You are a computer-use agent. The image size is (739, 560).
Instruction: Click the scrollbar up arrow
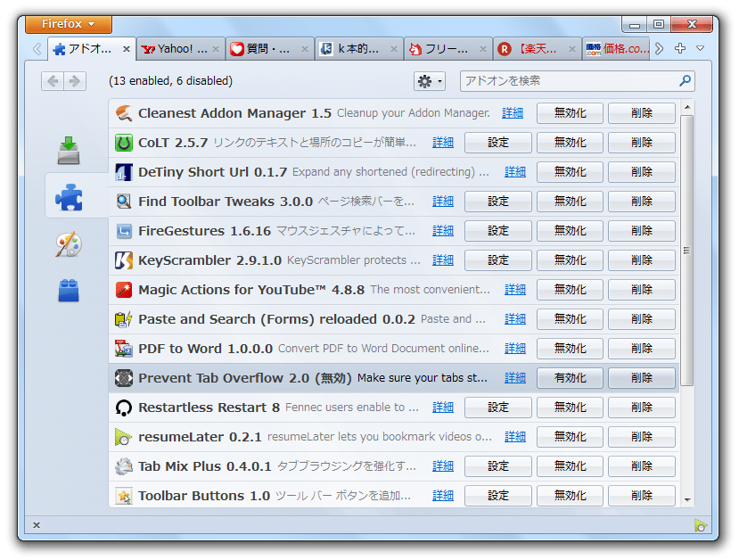point(687,108)
